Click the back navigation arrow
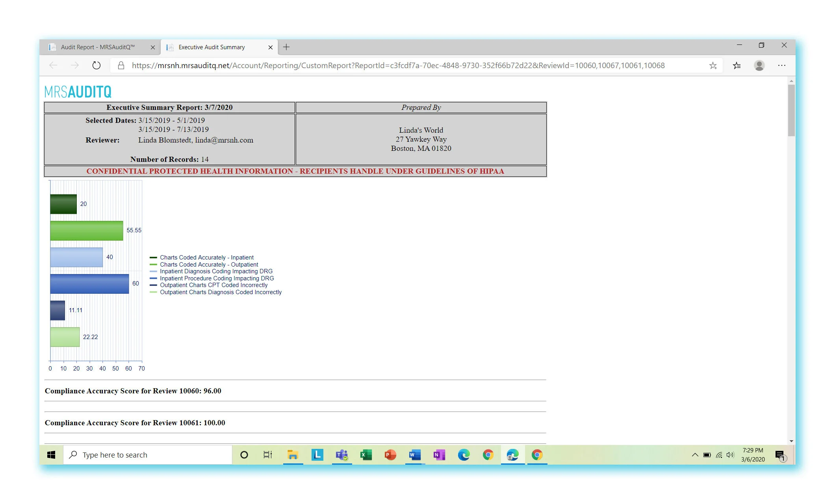 point(53,65)
